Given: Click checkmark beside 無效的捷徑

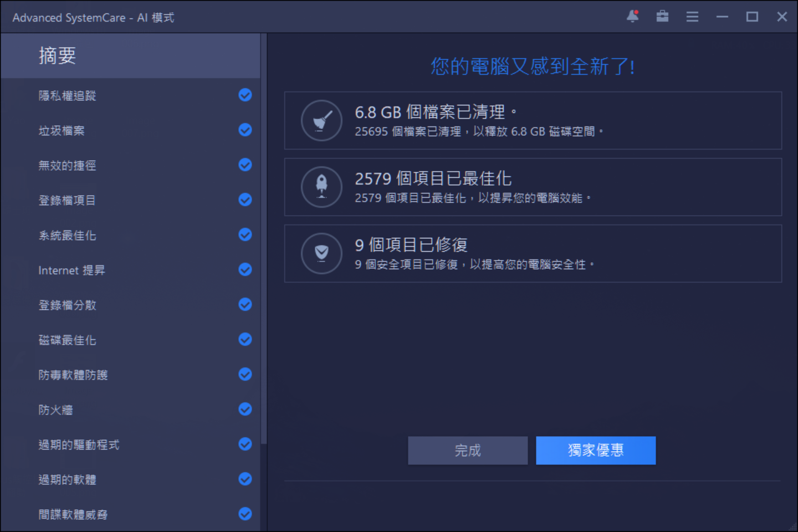Looking at the screenshot, I should tap(245, 165).
